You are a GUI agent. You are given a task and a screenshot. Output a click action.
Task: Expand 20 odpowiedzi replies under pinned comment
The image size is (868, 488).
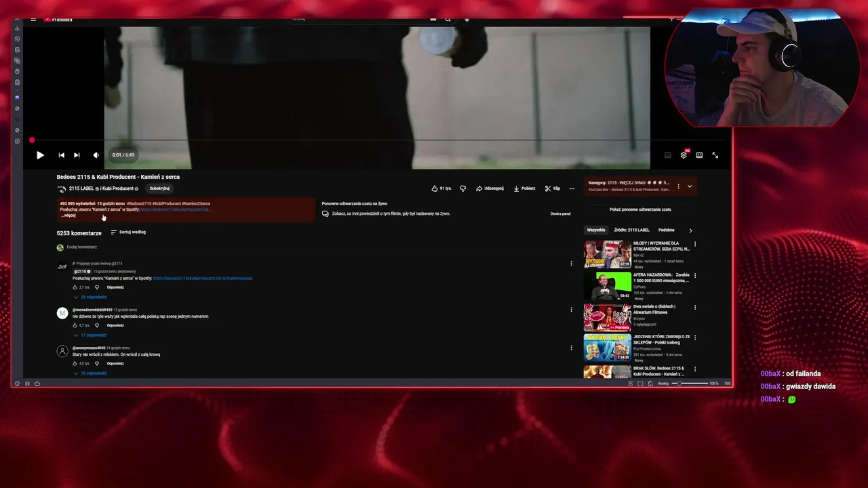pyautogui.click(x=91, y=297)
